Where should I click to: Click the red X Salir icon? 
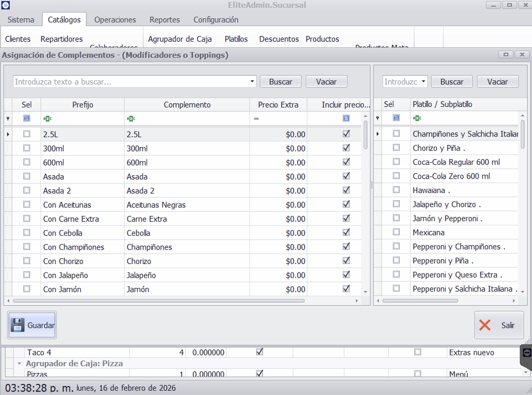point(485,325)
